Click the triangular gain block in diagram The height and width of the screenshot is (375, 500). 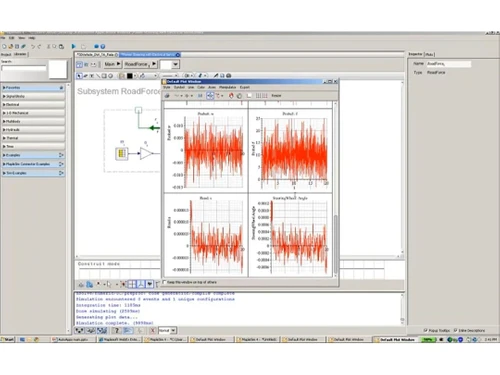coord(146,153)
